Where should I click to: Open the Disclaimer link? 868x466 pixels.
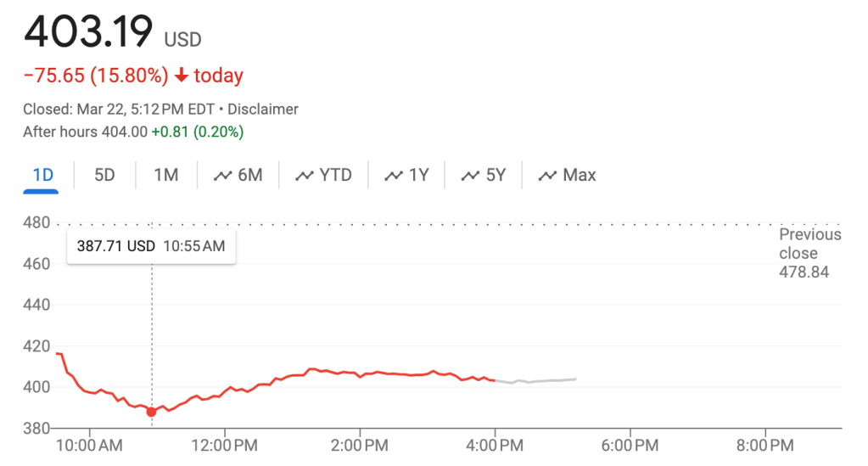click(264, 109)
